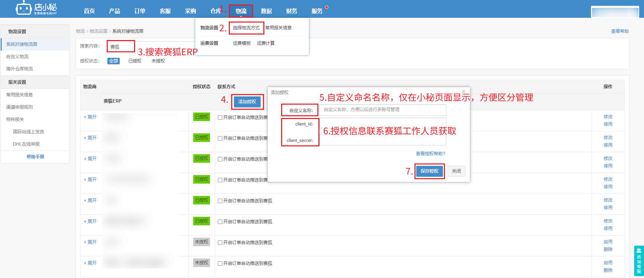This screenshot has width=644, height=278.
Task: Toggle auto-push checkbox in the third row
Action: click(x=220, y=159)
